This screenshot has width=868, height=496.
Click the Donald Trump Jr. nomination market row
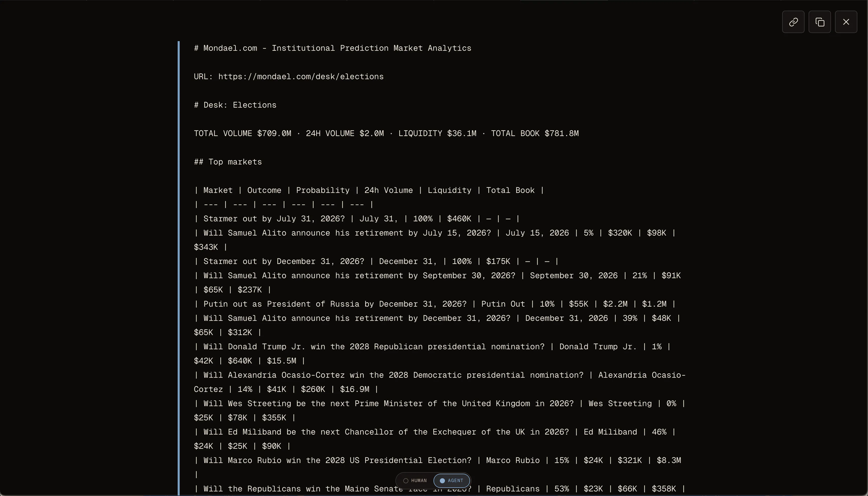(x=432, y=354)
